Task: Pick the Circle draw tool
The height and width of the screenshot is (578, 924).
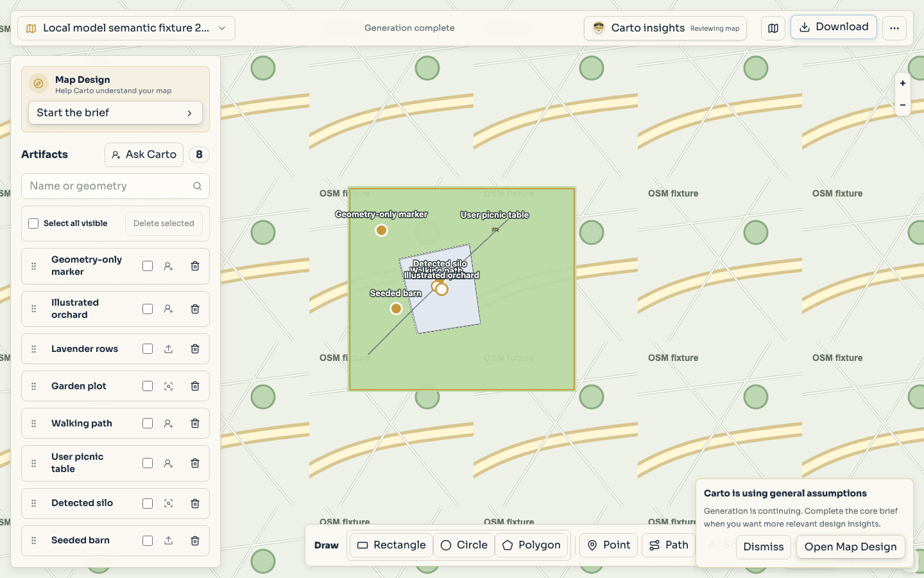Action: pos(464,545)
